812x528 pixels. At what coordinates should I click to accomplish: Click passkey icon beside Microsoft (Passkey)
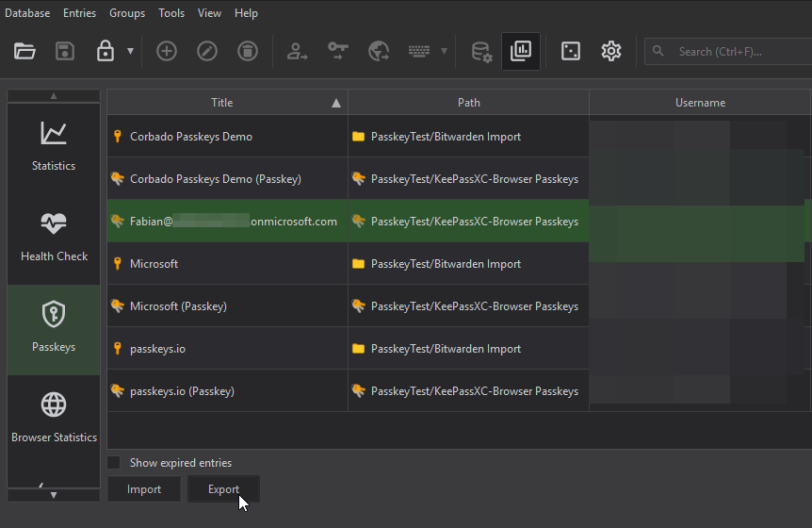pyautogui.click(x=118, y=306)
